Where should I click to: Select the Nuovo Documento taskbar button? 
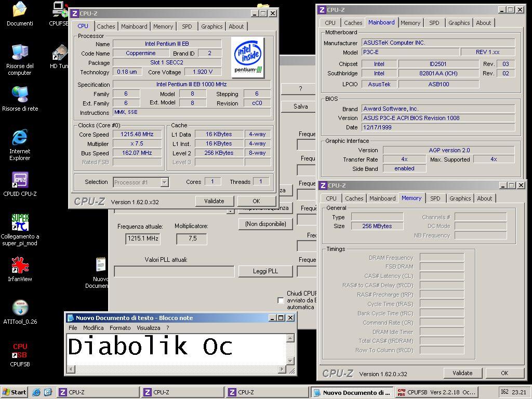tap(353, 392)
